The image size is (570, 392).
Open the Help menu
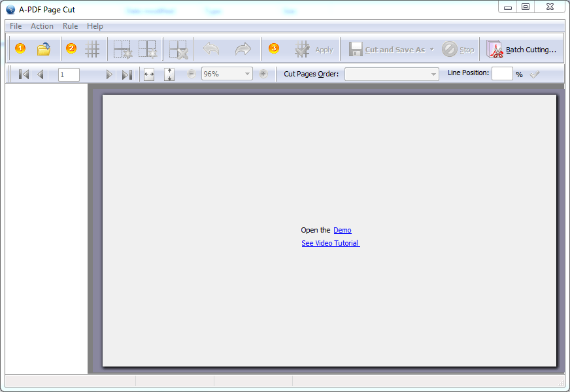[95, 26]
